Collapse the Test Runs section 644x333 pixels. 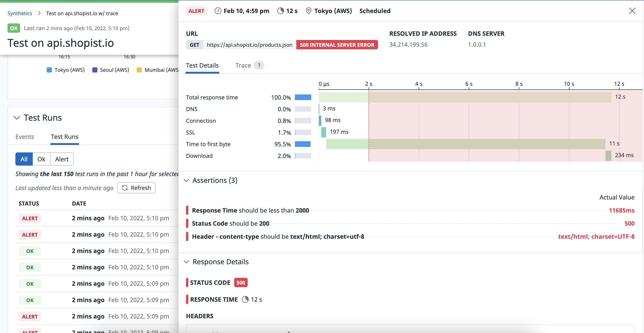pyautogui.click(x=17, y=118)
